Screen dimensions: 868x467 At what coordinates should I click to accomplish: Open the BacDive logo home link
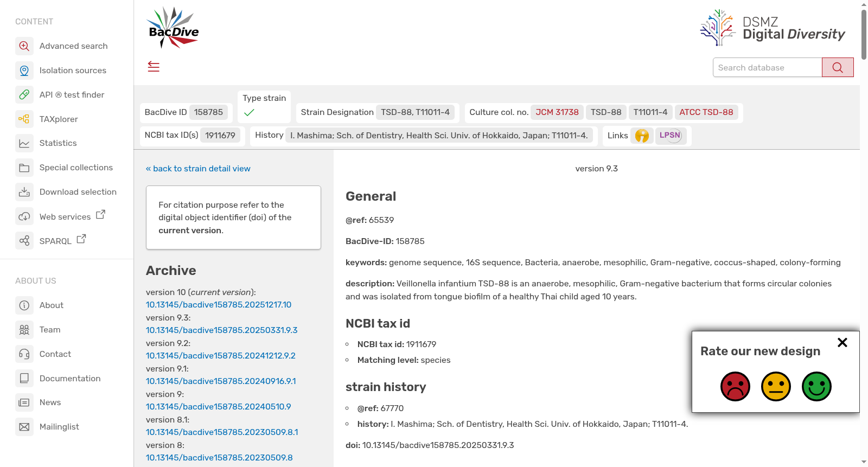click(x=174, y=28)
